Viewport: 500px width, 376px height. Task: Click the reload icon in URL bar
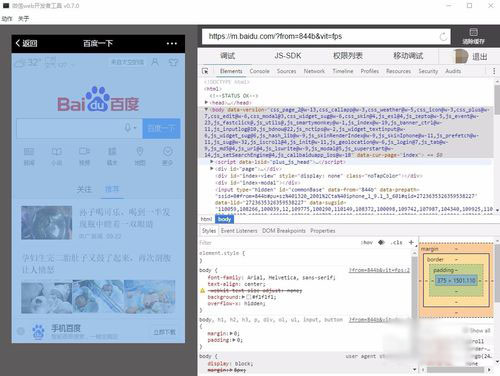click(443, 37)
